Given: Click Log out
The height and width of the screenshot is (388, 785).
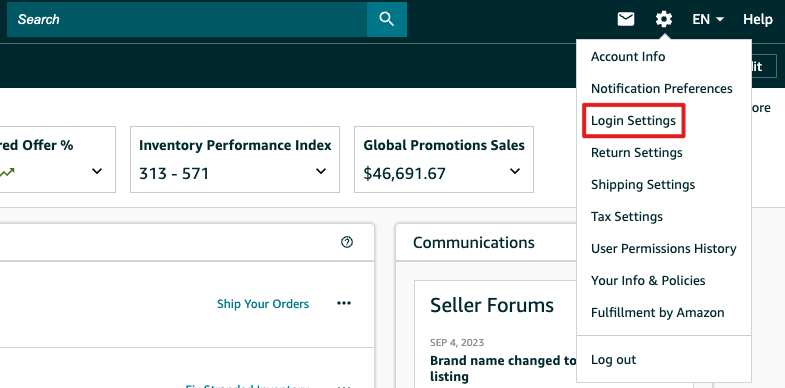Looking at the screenshot, I should point(613,359).
